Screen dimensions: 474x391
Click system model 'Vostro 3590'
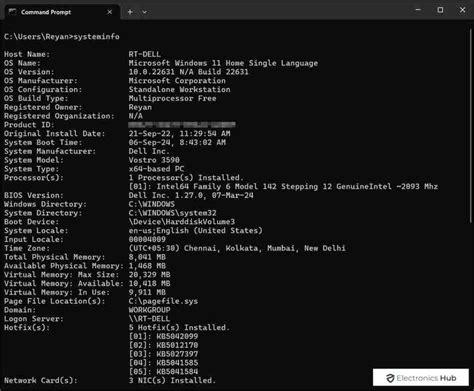pyautogui.click(x=154, y=160)
